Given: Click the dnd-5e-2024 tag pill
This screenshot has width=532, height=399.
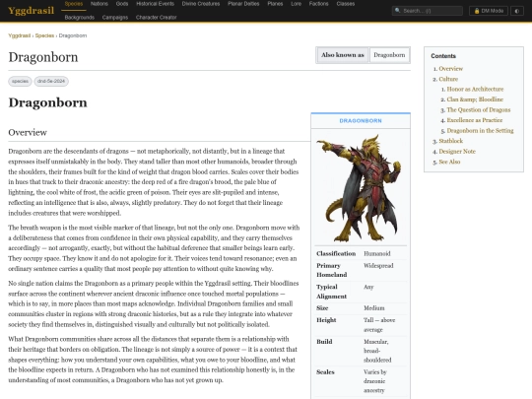Looking at the screenshot, I should click(51, 81).
